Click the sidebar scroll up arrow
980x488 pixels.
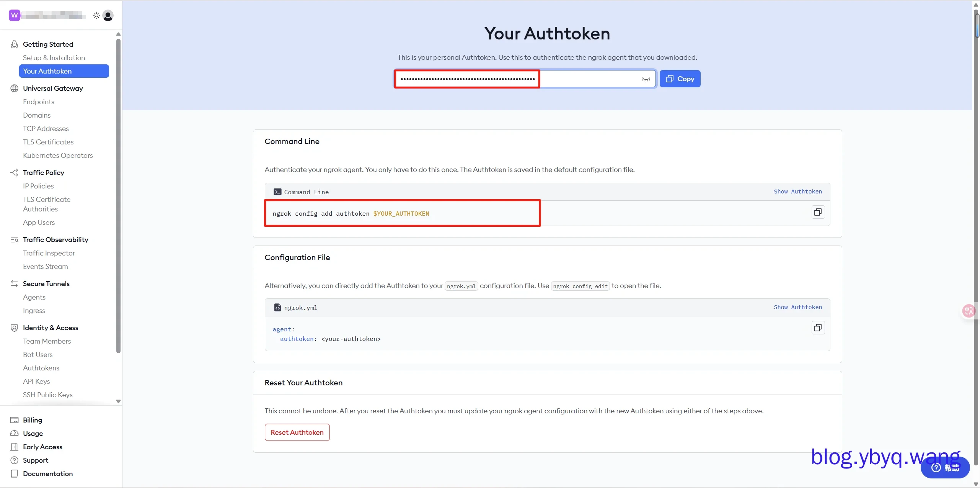[x=118, y=34]
